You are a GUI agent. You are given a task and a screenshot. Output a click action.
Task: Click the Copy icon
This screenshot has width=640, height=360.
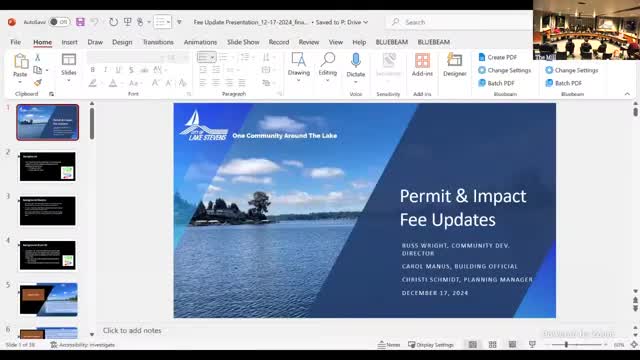[38, 70]
